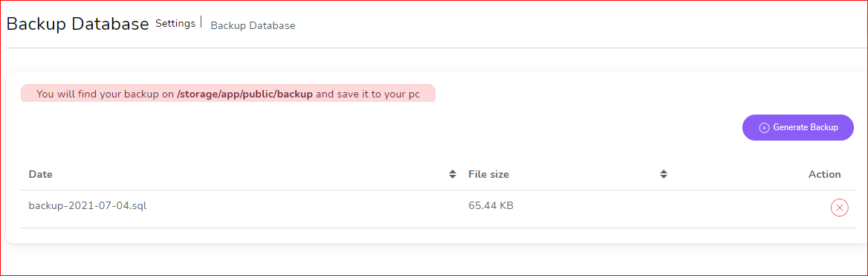Screen dimensions: 868x276
Task: Select the backup-2021-07-04.sql file name
Action: click(x=88, y=206)
